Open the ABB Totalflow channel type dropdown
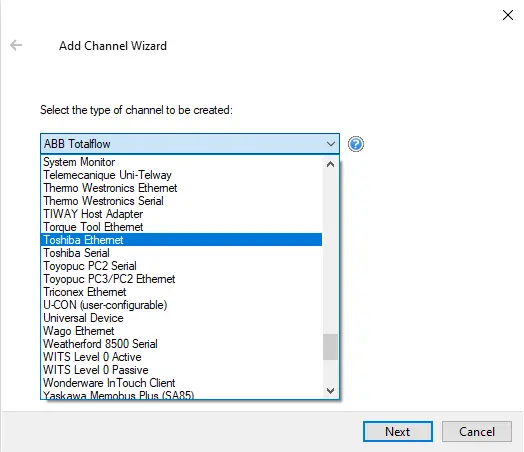 coord(190,144)
